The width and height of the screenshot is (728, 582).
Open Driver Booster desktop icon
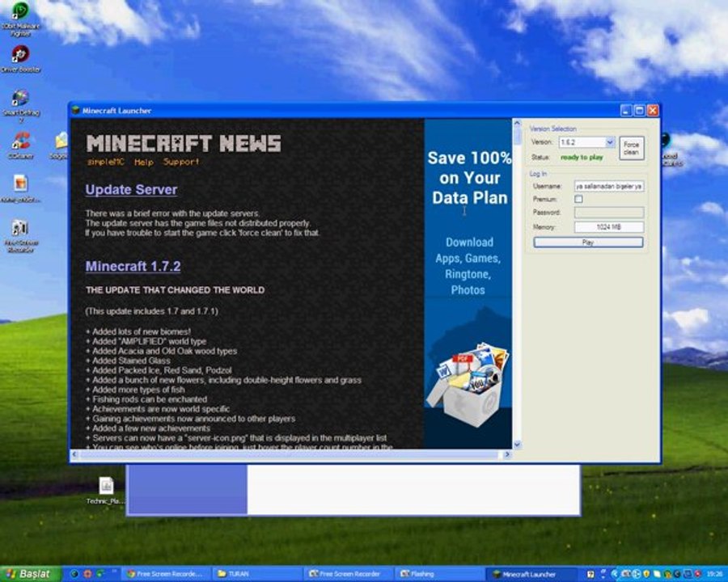click(20, 59)
